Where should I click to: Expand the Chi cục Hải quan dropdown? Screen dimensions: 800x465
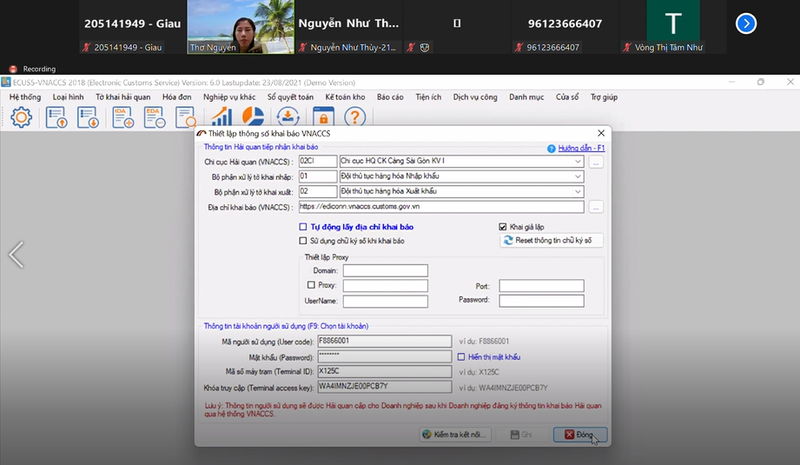coord(579,160)
